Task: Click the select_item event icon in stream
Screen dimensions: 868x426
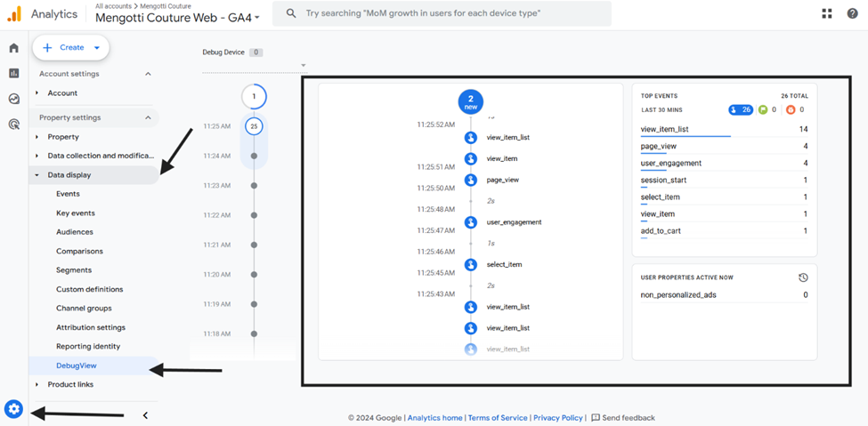Action: [x=471, y=264]
